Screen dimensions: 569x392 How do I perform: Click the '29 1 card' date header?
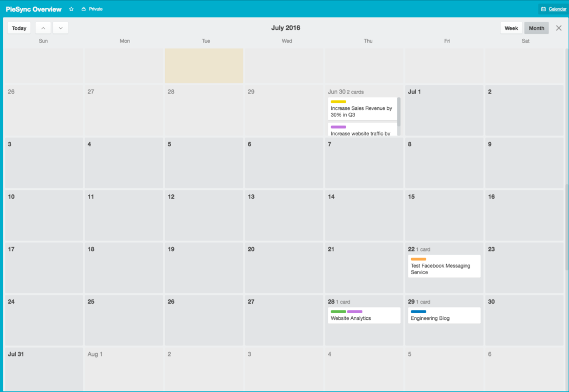point(419,301)
